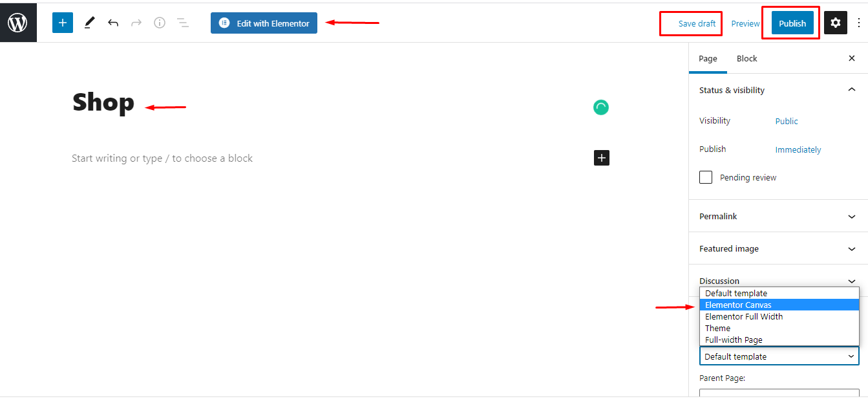This screenshot has width=868, height=401.
Task: Change publish time Immediately
Action: click(x=798, y=149)
